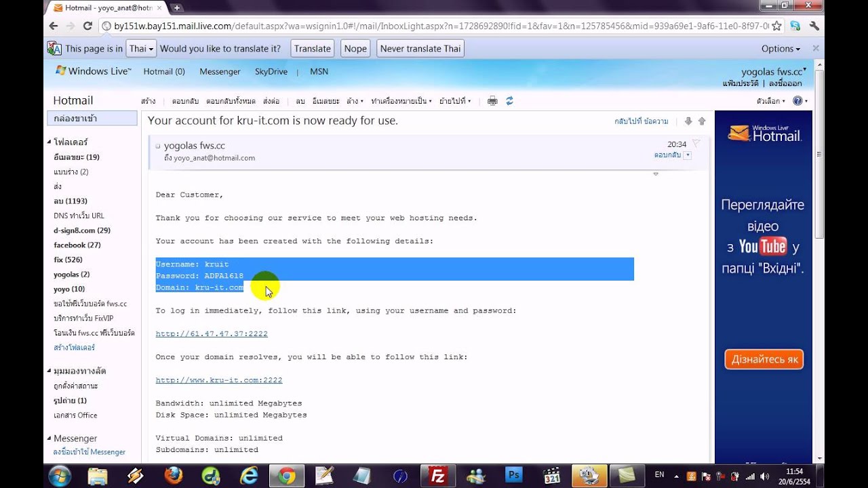Open Photoshop from the taskbar
868x488 pixels.
point(514,476)
